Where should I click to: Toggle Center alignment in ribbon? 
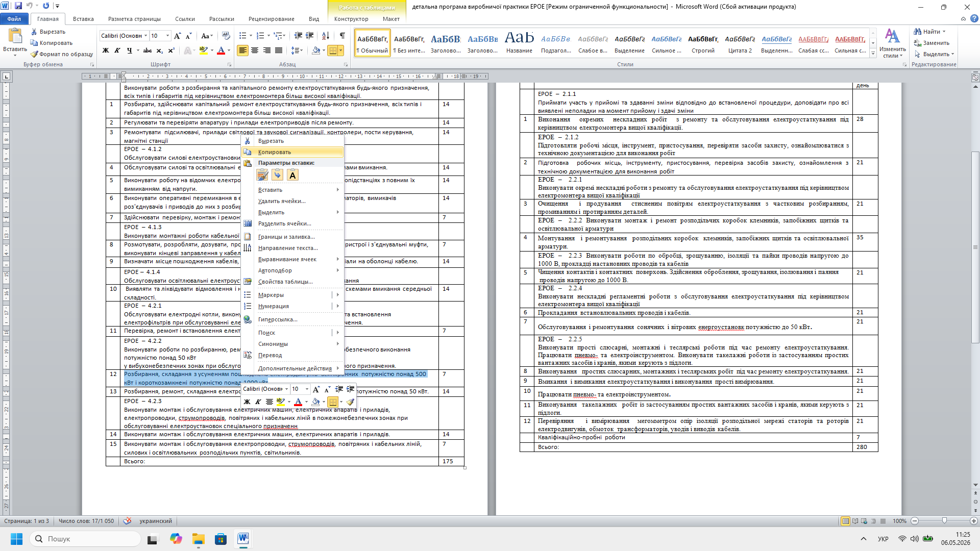(x=255, y=51)
